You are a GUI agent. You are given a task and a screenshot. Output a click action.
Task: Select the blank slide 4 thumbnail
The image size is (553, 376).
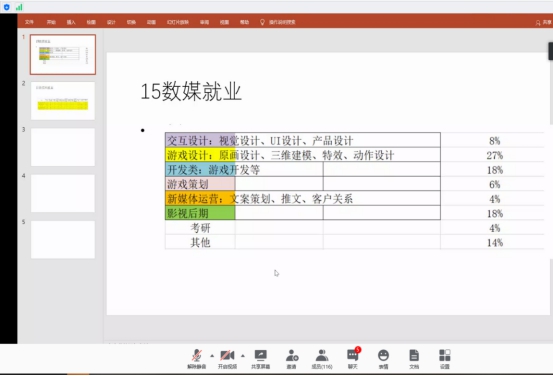pyautogui.click(x=63, y=193)
